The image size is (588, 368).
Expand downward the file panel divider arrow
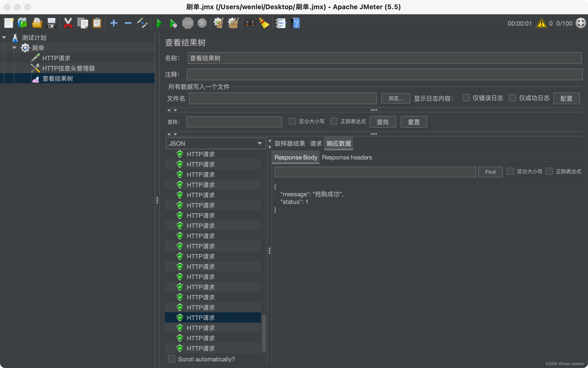point(175,110)
